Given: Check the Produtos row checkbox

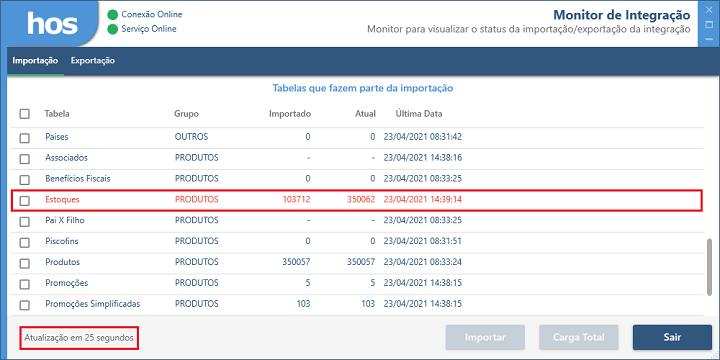Looking at the screenshot, I should click(25, 263).
